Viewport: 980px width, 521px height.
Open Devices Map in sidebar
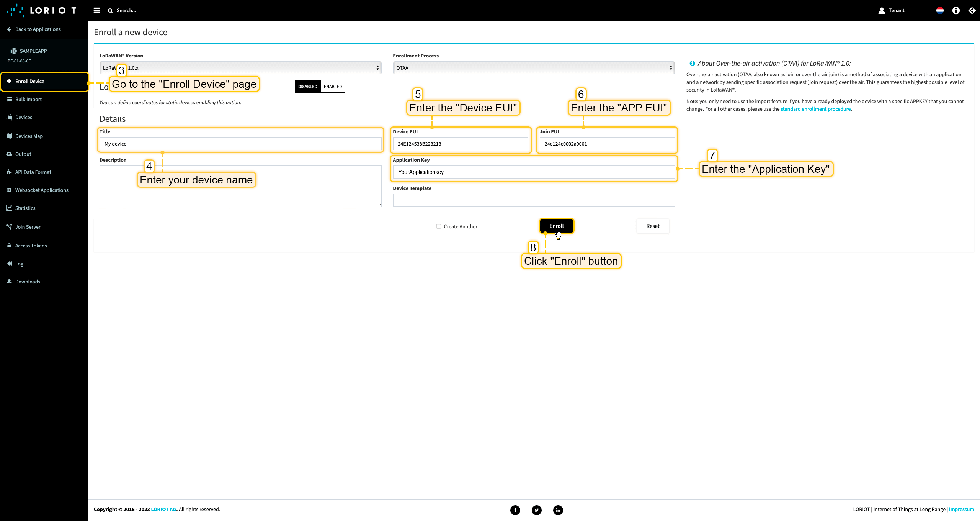(x=29, y=136)
